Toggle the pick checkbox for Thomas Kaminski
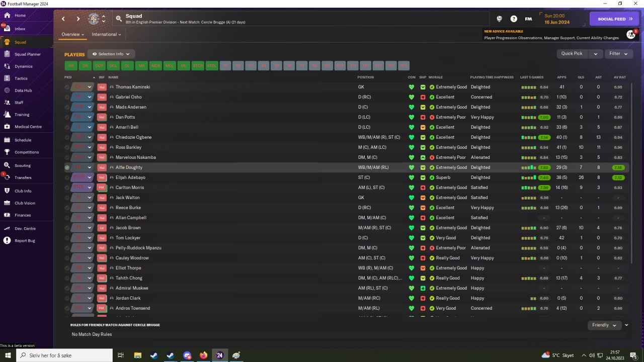The height and width of the screenshot is (362, 644). [x=67, y=87]
